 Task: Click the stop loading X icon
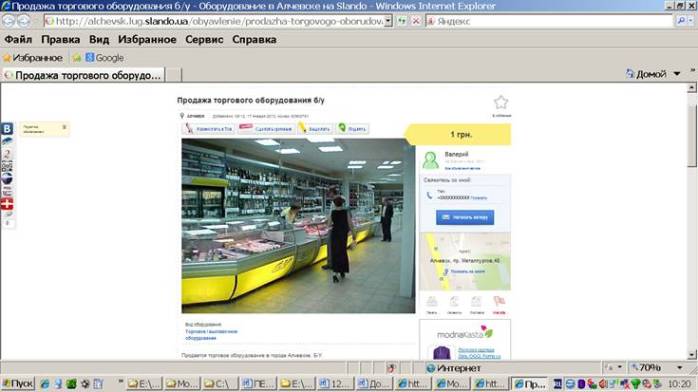pos(416,21)
